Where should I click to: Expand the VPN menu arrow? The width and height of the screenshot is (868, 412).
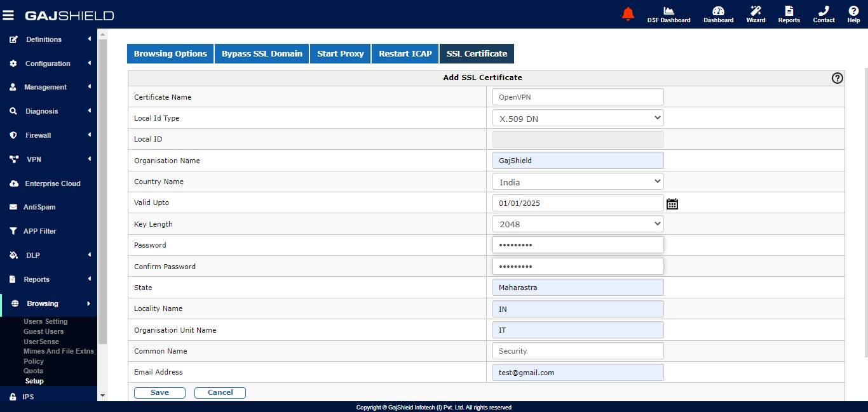pyautogui.click(x=90, y=159)
